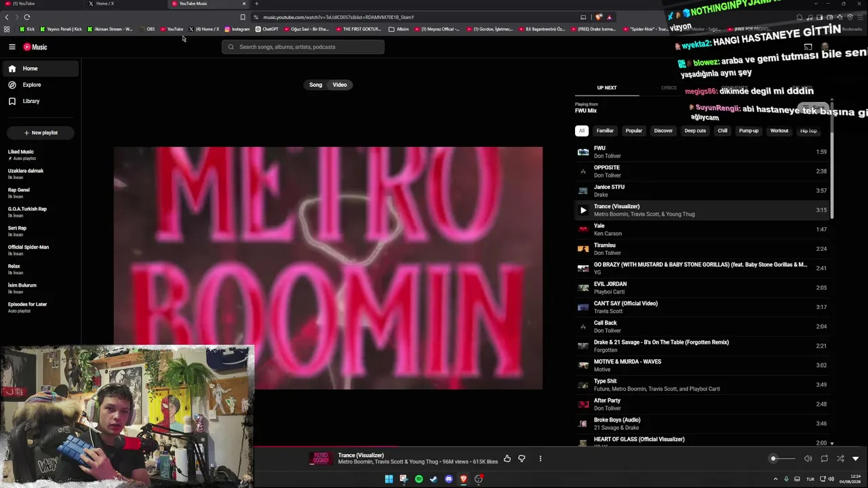Viewport: 868px width, 488px height.
Task: Open Discord from the taskbar
Action: [x=448, y=479]
